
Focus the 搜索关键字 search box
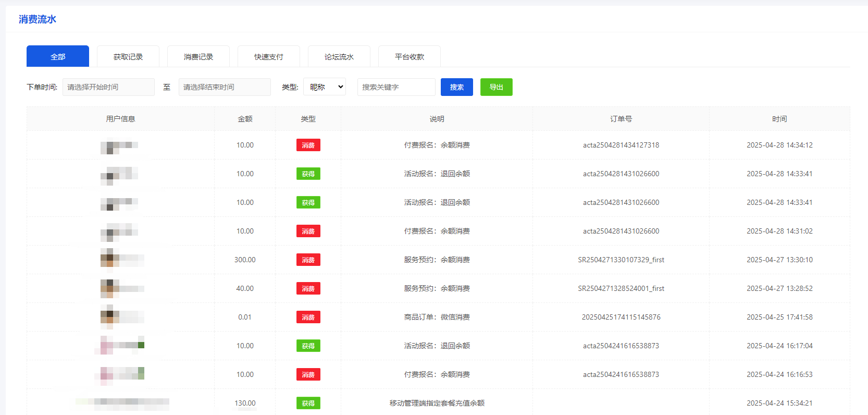[396, 87]
